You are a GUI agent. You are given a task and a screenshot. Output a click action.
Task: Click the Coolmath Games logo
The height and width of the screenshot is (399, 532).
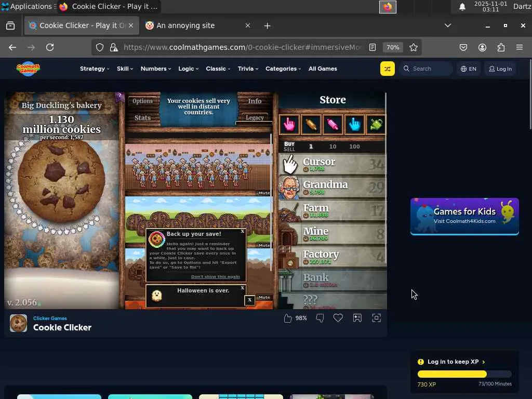point(28,69)
